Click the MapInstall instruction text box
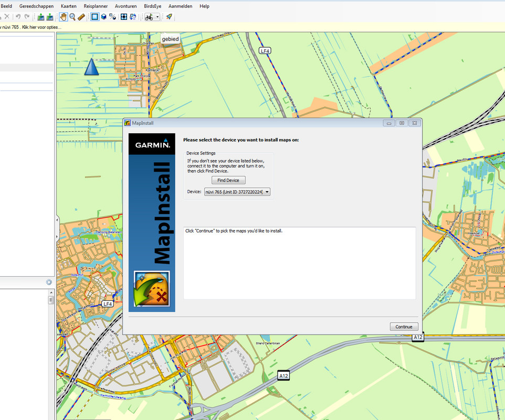The height and width of the screenshot is (420, 505). [x=300, y=263]
